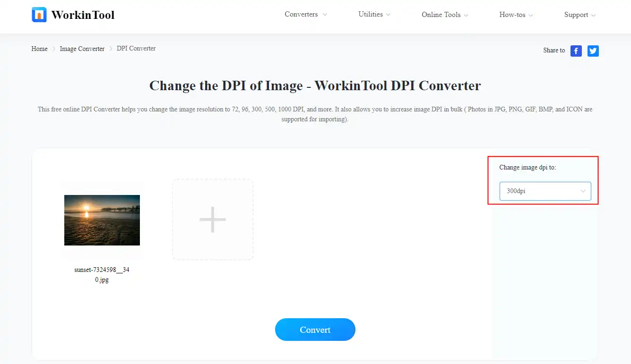
Task: Share page on Facebook
Action: [x=576, y=51]
